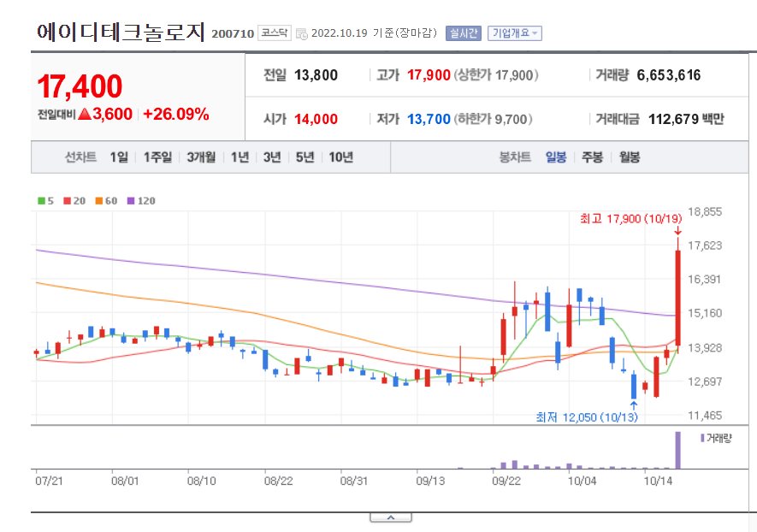Switch to 월봉 monthly candle chart
The width and height of the screenshot is (757, 532).
pos(630,157)
